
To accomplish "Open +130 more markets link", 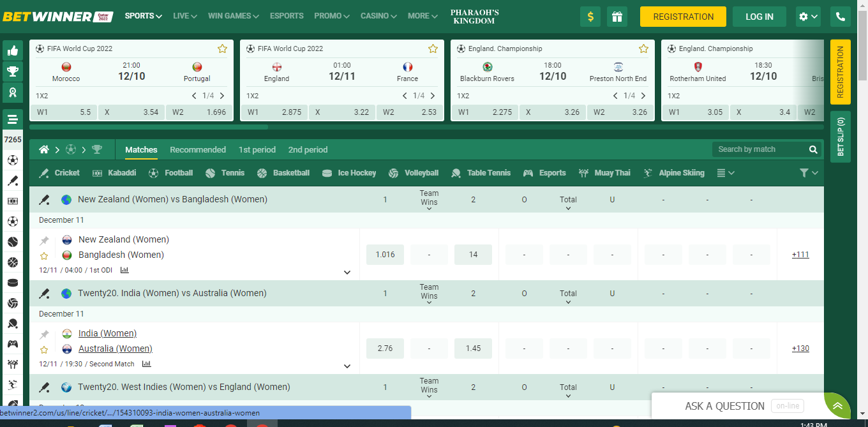I will click(800, 348).
